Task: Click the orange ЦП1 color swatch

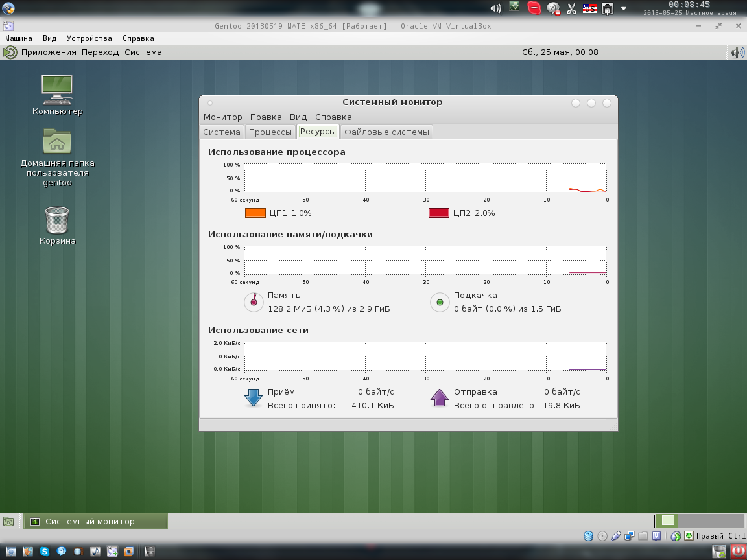Action: pyautogui.click(x=255, y=213)
